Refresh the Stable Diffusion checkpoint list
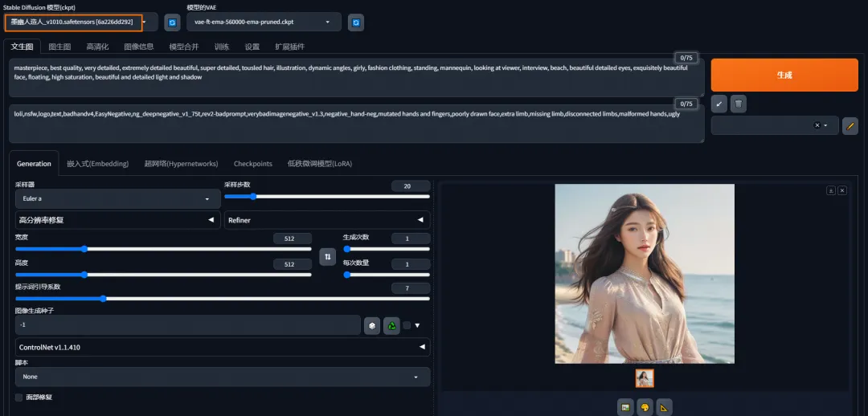868x416 pixels. (172, 22)
